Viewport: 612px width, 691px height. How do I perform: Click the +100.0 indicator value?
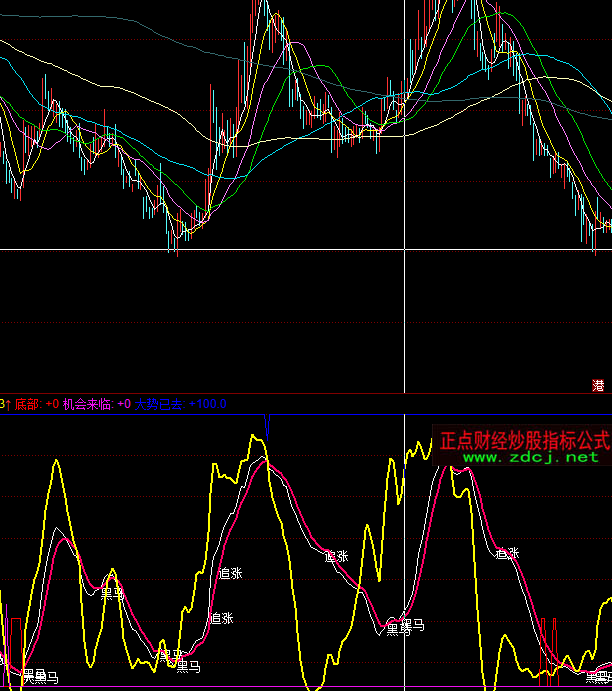click(208, 404)
